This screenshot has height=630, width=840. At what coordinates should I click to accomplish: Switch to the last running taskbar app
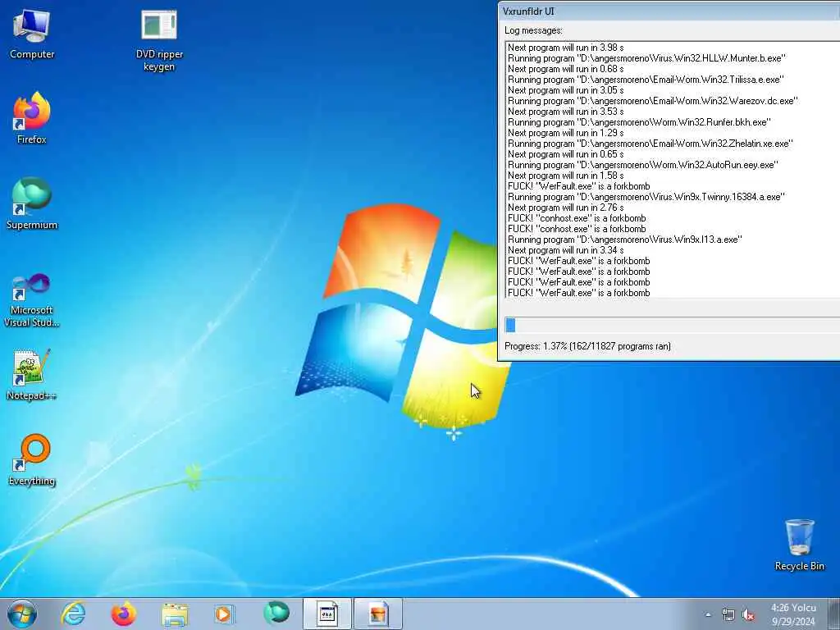(x=377, y=614)
